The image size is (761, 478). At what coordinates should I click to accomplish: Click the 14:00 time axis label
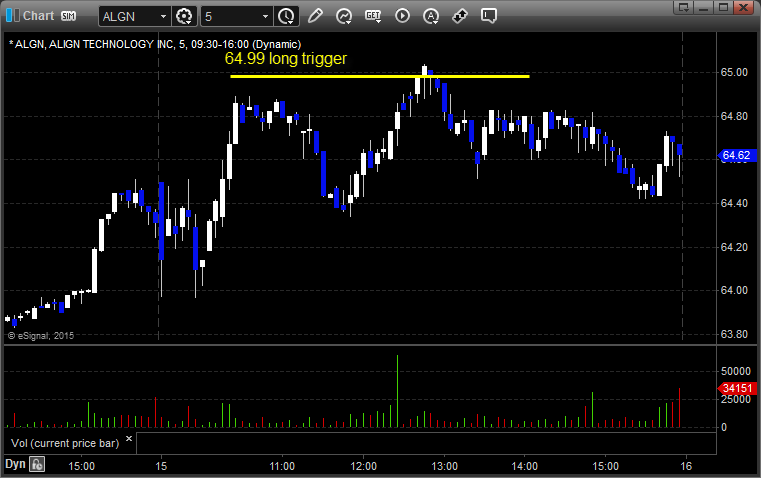coord(525,466)
